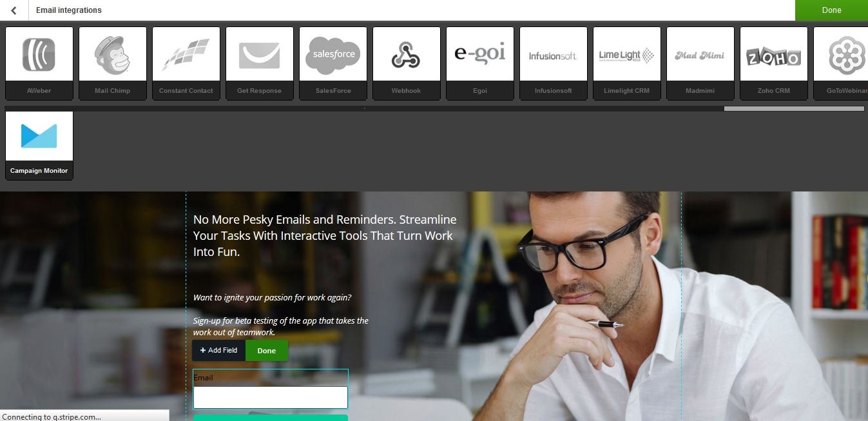Click the integrations horizontal scrollbar thumb
The image size is (868, 421).
pos(794,108)
